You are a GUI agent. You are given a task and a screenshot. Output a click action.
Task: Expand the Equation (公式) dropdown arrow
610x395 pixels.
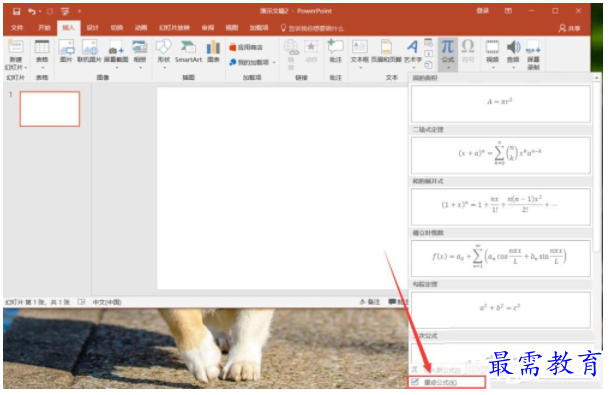[448, 68]
